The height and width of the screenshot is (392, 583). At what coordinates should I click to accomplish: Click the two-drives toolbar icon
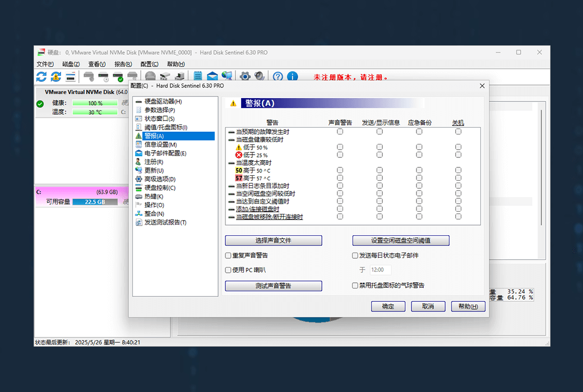(165, 76)
